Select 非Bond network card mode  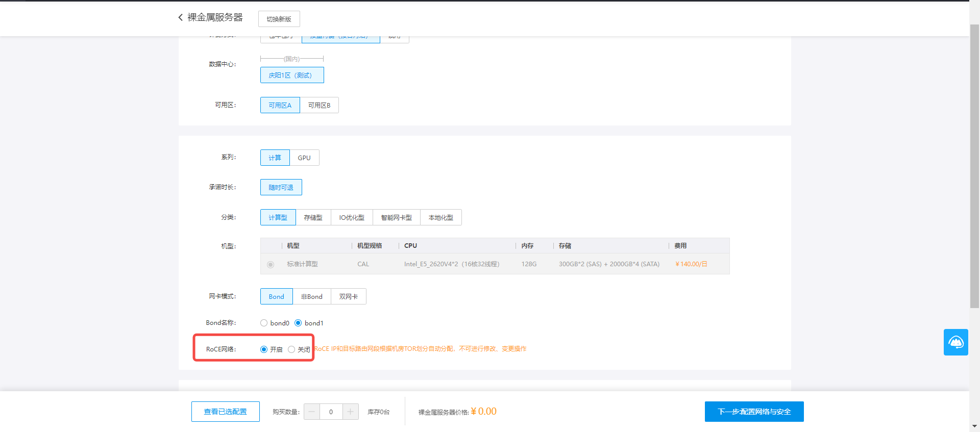tap(312, 296)
